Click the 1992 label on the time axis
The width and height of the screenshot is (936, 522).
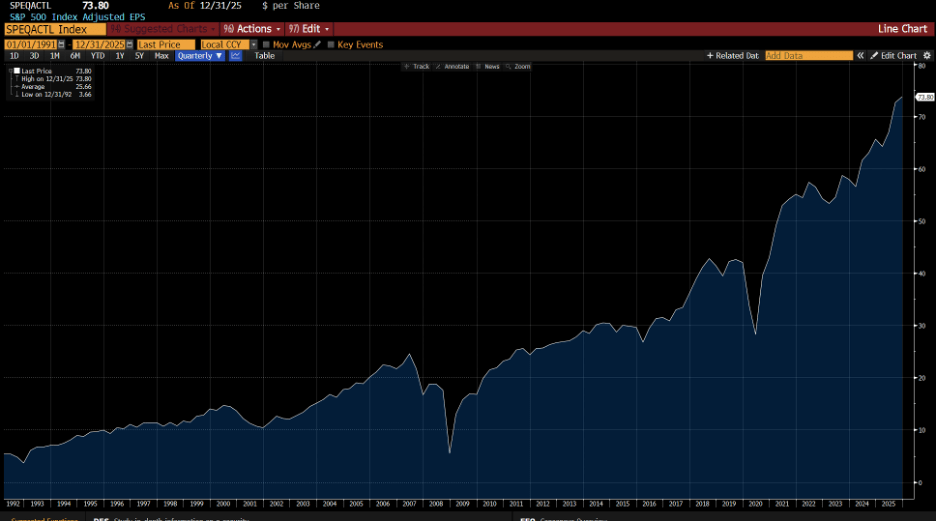[13, 504]
